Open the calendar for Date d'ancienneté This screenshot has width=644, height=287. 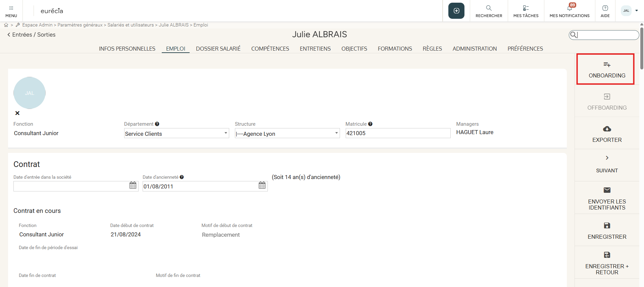click(x=262, y=185)
